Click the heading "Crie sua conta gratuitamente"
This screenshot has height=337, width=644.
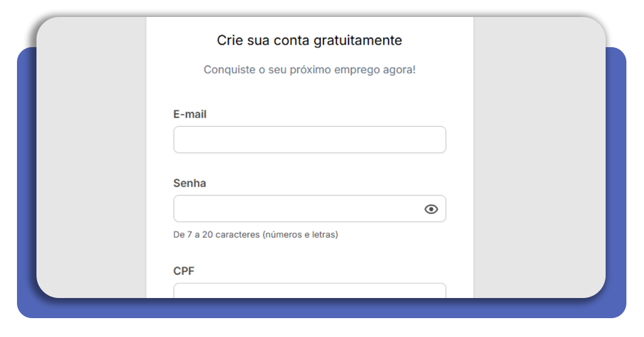pyautogui.click(x=309, y=40)
